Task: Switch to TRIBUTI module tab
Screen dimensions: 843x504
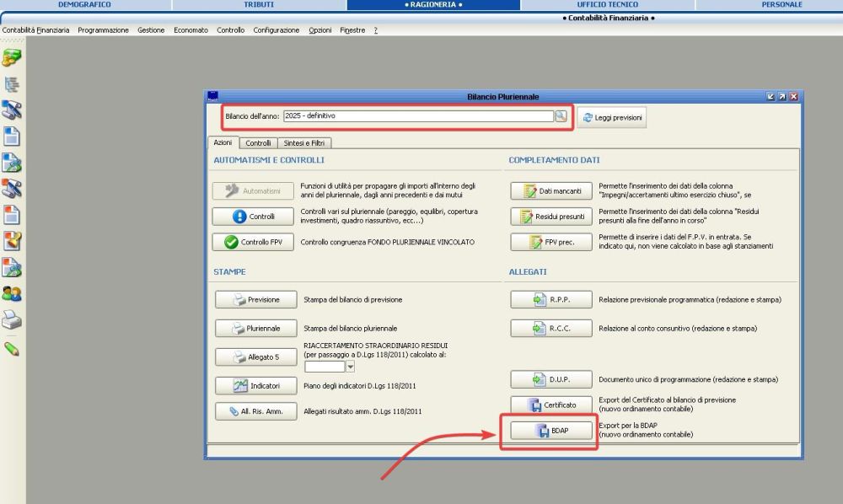Action: click(x=259, y=4)
